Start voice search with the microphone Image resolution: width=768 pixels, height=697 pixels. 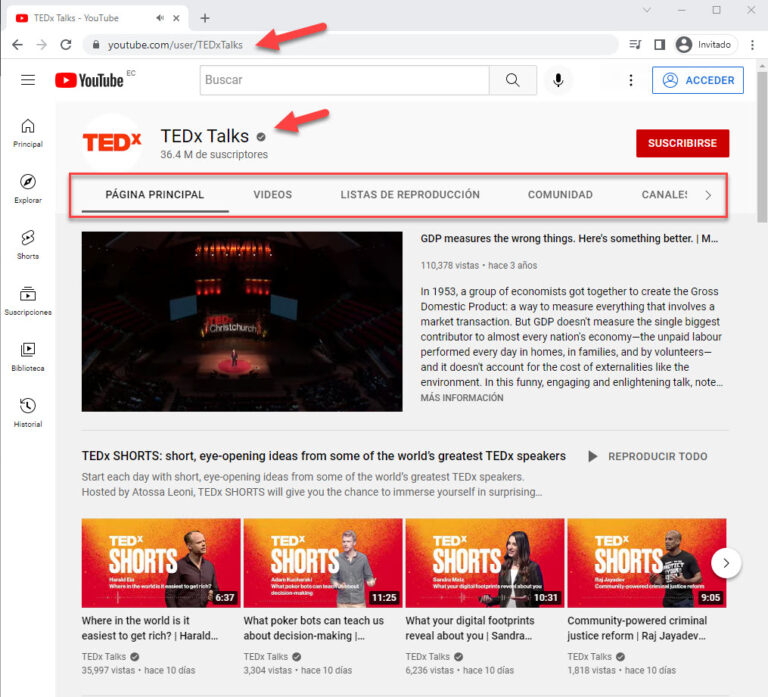558,80
